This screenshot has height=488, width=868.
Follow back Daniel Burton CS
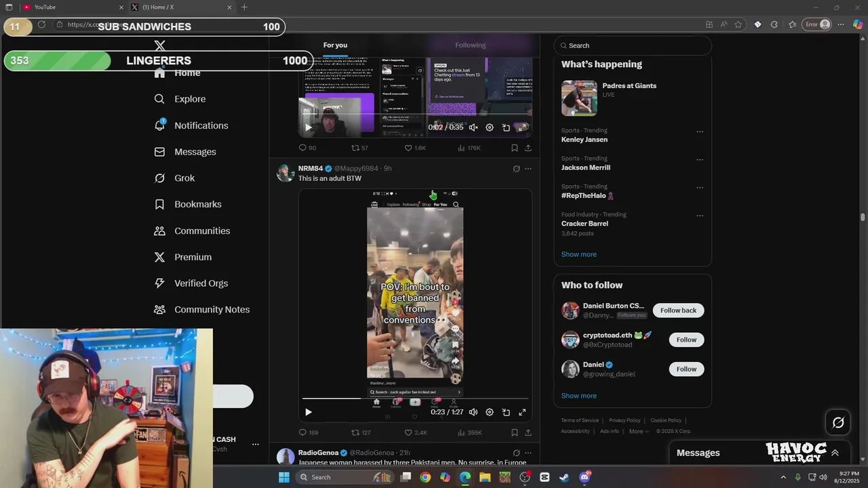(678, 310)
